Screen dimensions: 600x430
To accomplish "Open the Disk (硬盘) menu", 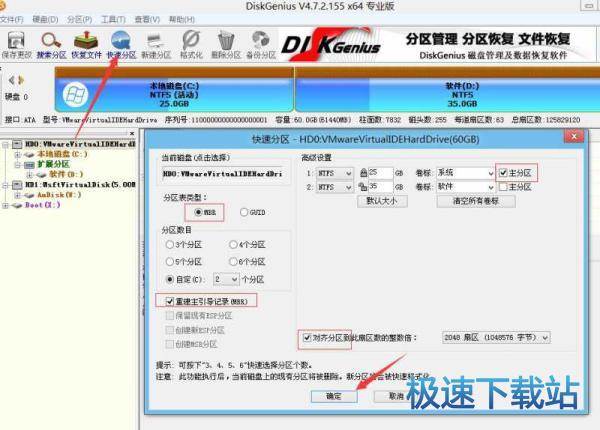I will pos(45,19).
